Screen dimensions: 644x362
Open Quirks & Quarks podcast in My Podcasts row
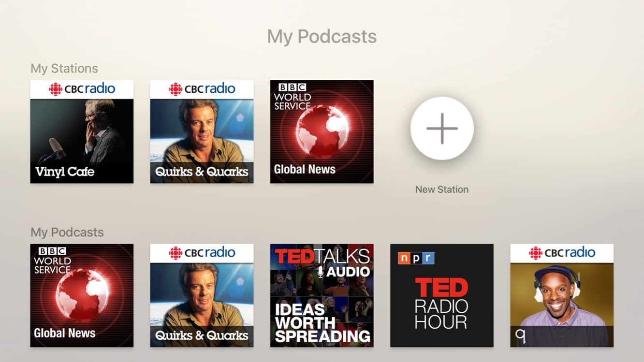[x=202, y=295]
